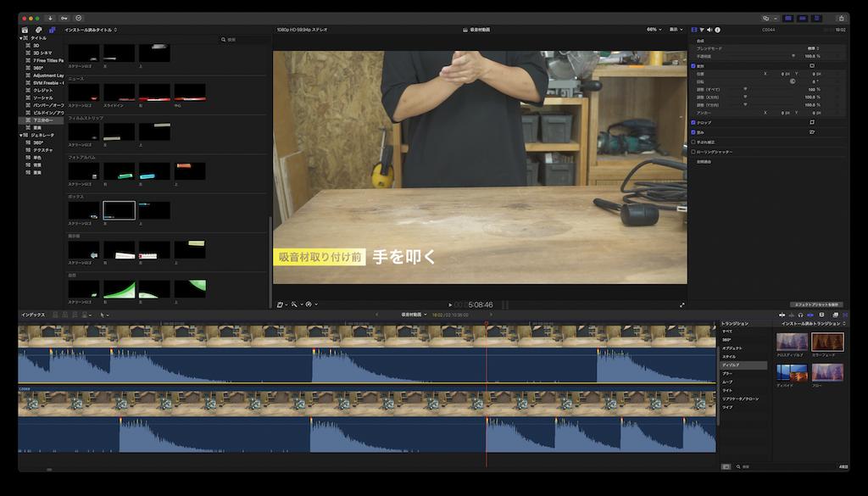
Task: Open the keyword editor key icon
Action: [x=64, y=19]
